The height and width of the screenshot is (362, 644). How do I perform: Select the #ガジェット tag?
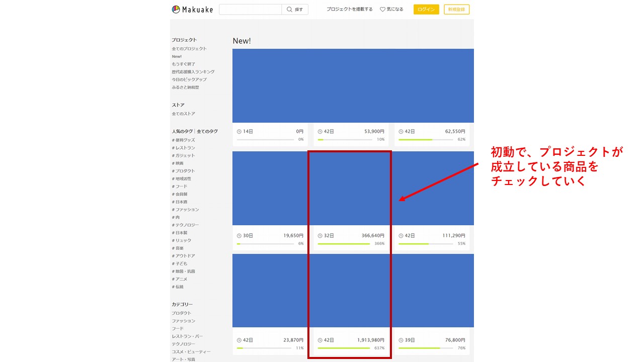tap(184, 156)
